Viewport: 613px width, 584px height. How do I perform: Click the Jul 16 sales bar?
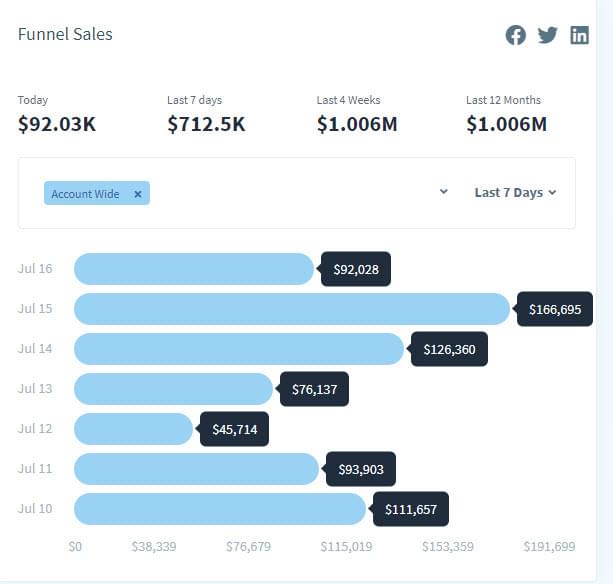pos(193,269)
